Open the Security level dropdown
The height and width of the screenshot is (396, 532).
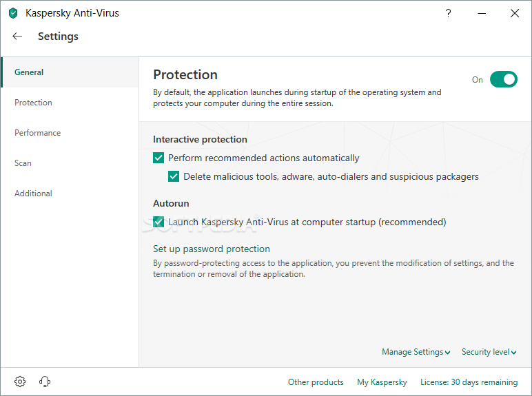click(489, 352)
